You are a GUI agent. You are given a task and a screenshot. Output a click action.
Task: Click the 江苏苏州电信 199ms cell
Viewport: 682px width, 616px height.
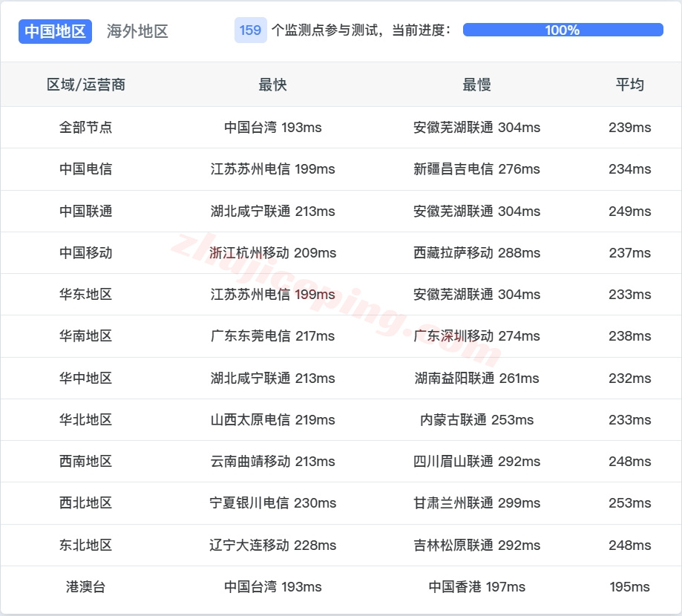(x=272, y=168)
